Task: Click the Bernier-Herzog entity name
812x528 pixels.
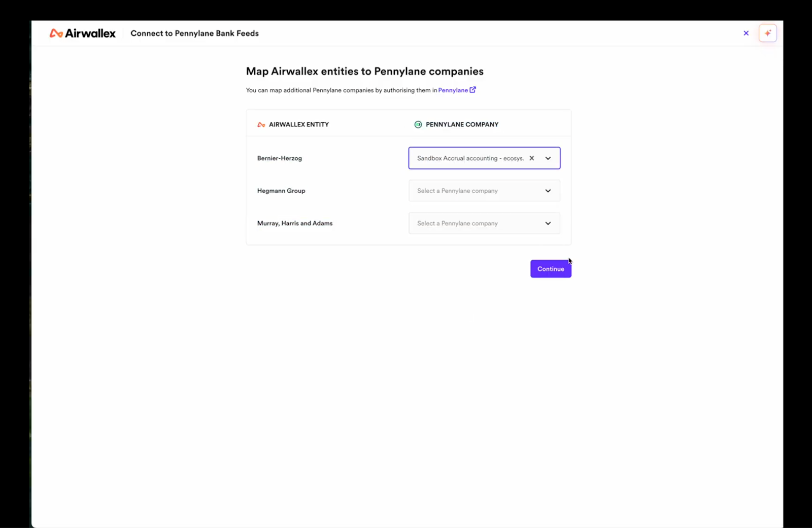Action: [x=279, y=158]
